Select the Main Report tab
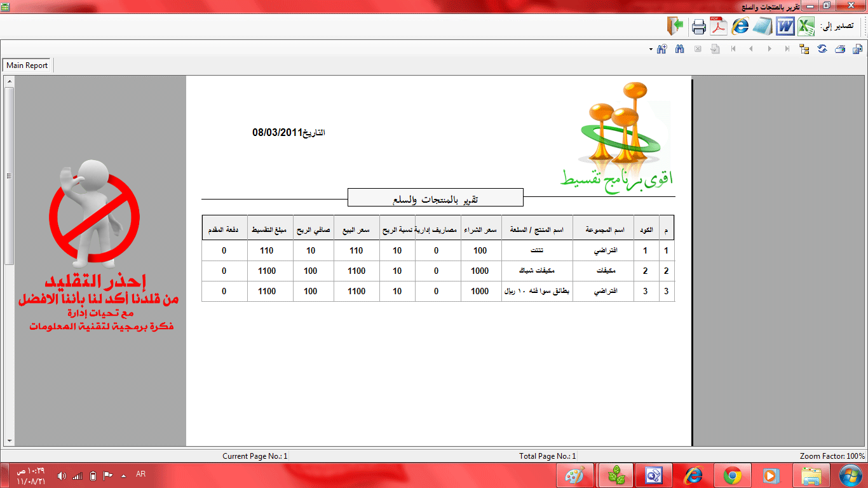 pos(27,65)
